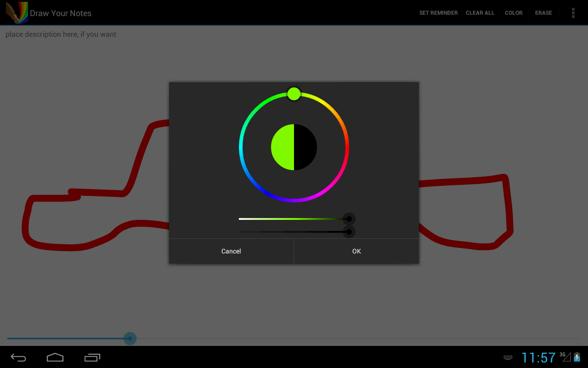Image resolution: width=588 pixels, height=368 pixels.
Task: Pick the old black half of center circle
Action: 305,147
